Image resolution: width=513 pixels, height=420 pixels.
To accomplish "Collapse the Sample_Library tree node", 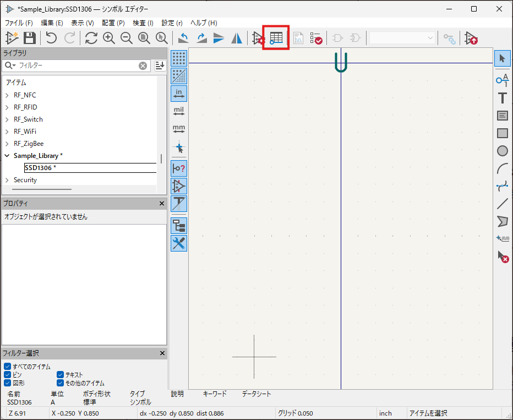I will 7,156.
